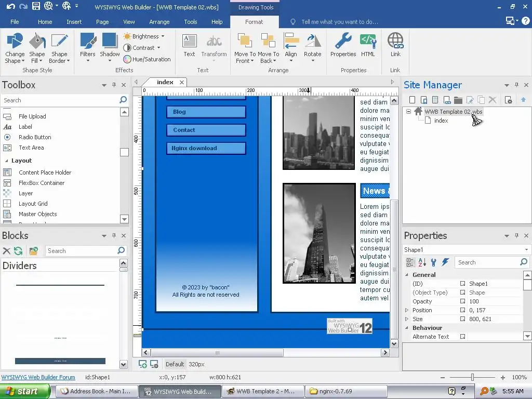Screen dimensions: 532x399
Task: Open Shape1 object selector dropdown
Action: 526,250
